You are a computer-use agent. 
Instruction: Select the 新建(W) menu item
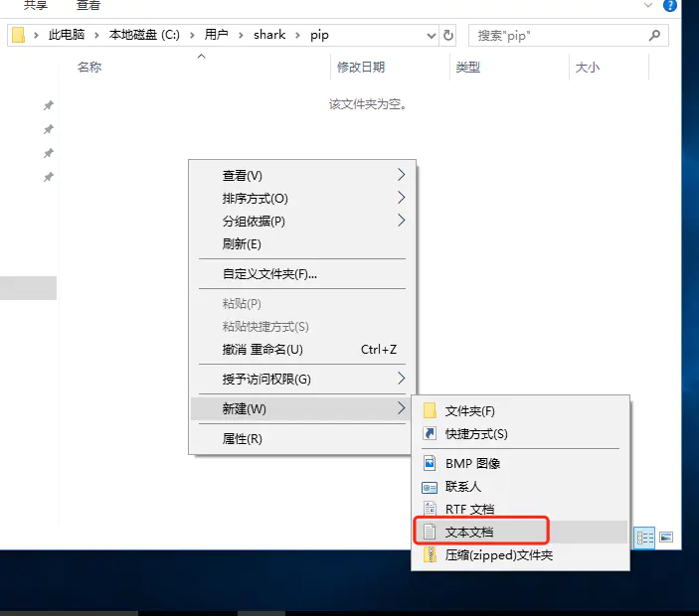[302, 408]
